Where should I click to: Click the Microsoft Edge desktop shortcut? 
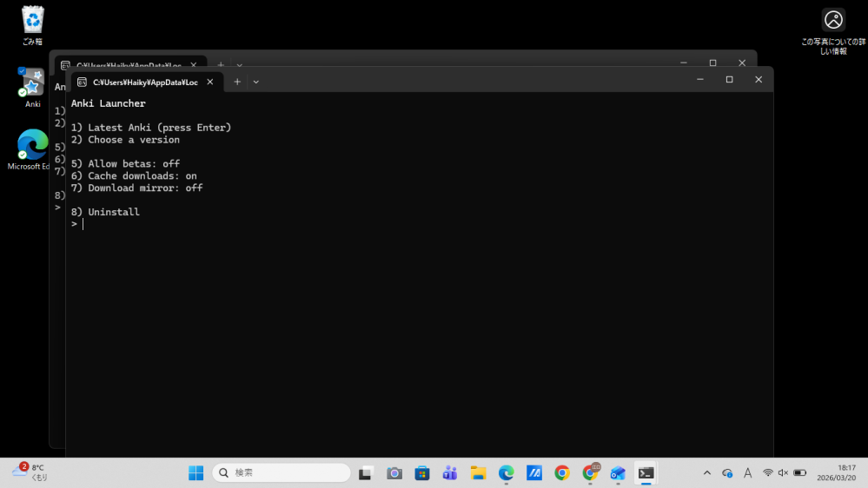coord(32,145)
